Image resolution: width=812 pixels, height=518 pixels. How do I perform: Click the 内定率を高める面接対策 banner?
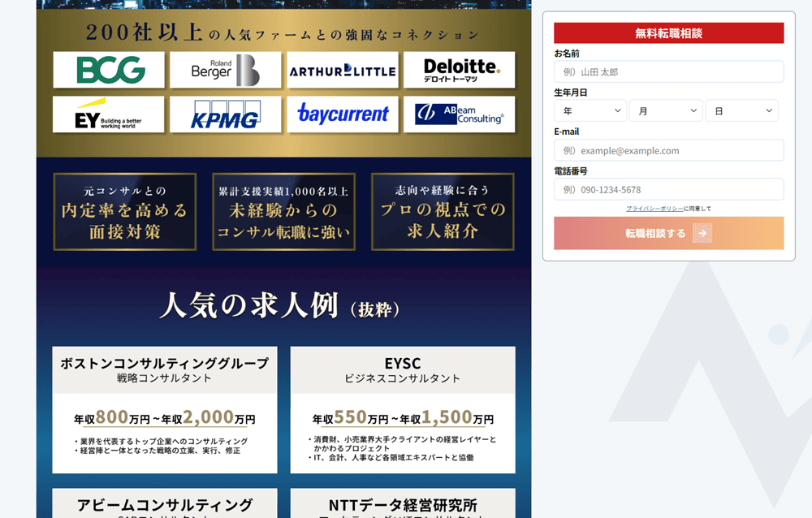[125, 211]
